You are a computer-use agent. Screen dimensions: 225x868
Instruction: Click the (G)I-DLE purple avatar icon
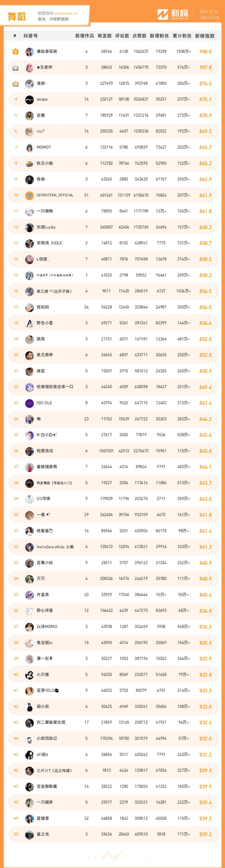pos(30,403)
